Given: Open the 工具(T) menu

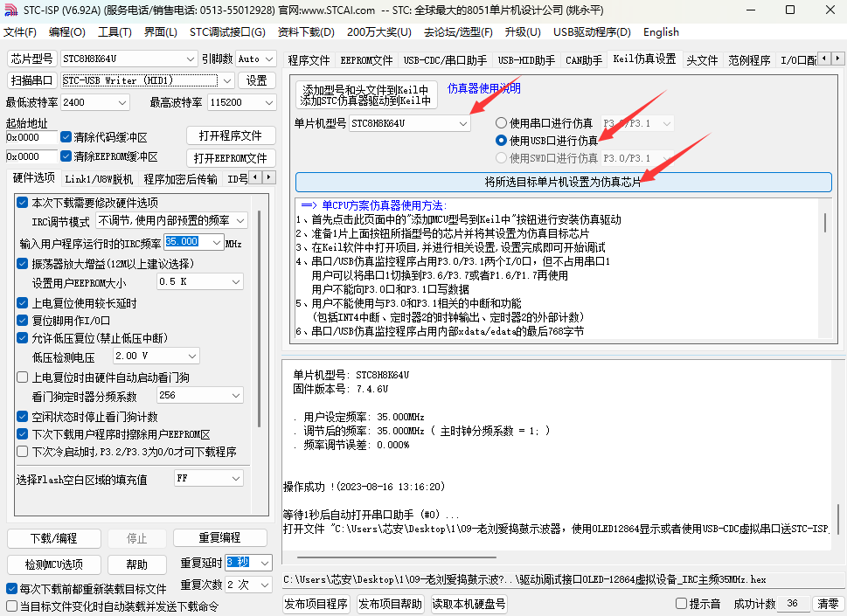Looking at the screenshot, I should [x=115, y=31].
